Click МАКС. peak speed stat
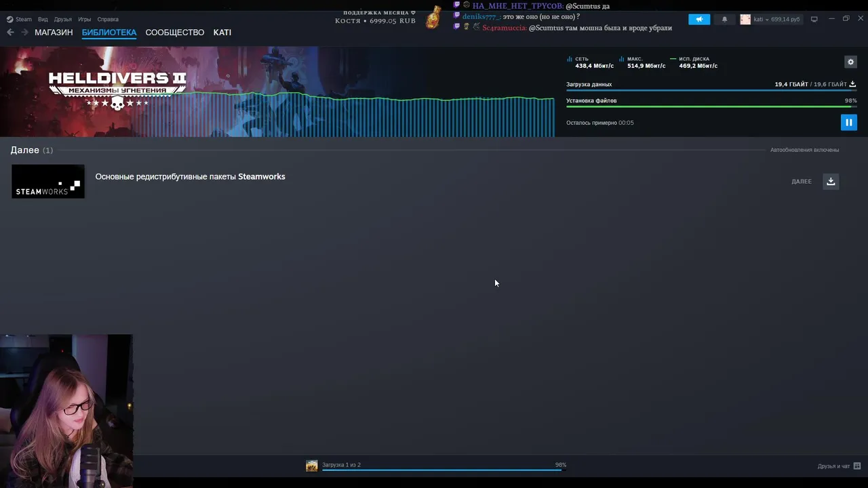Image resolution: width=868 pixels, height=488 pixels. 642,62
